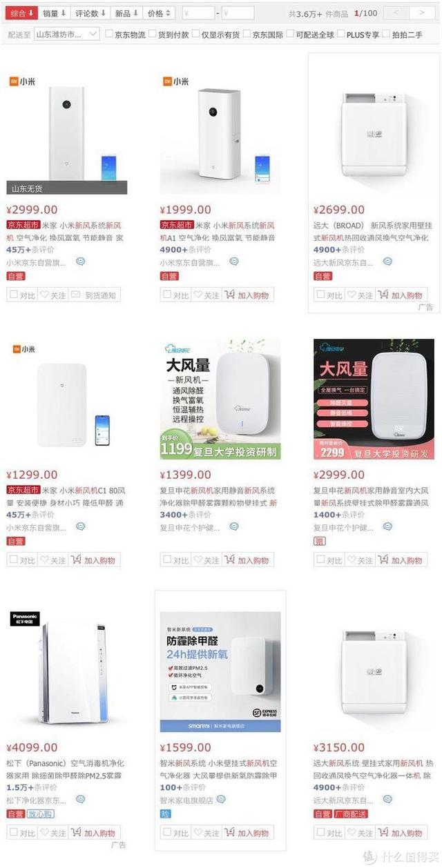This screenshot has height=868, width=442.
Task: Click the cart icon for the ¥1999 Xiaomi A1
Action: point(229,295)
